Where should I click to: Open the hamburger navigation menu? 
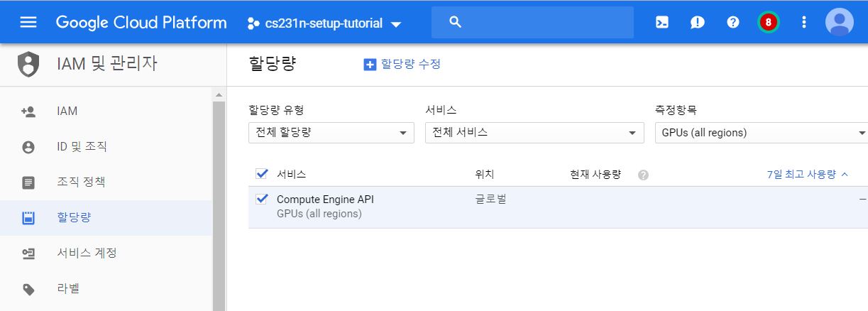pos(28,22)
